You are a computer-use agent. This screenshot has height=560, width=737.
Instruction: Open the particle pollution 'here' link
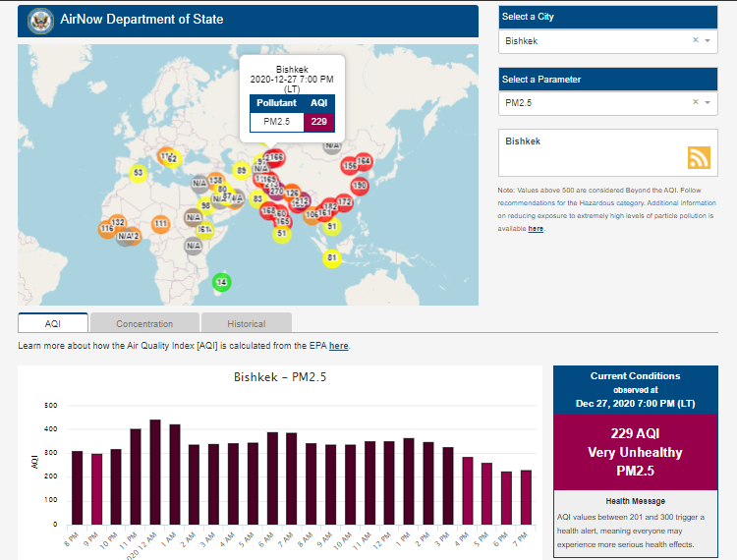coord(536,228)
